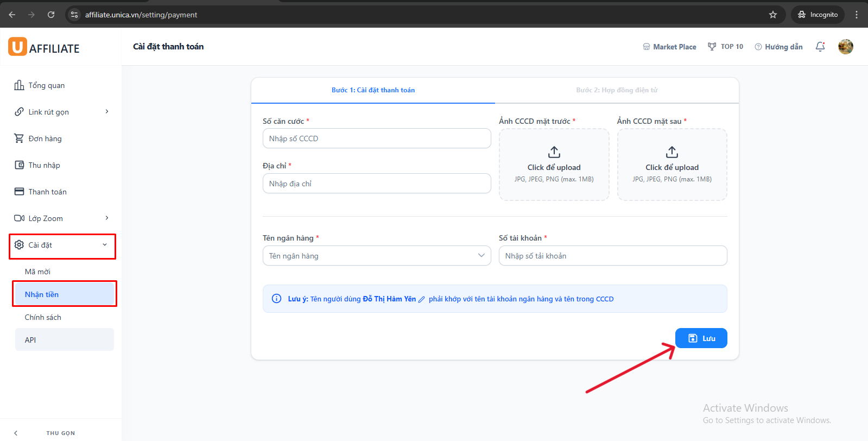The image size is (868, 441).
Task: Go to Đơn hàng in the sidebar
Action: (45, 138)
